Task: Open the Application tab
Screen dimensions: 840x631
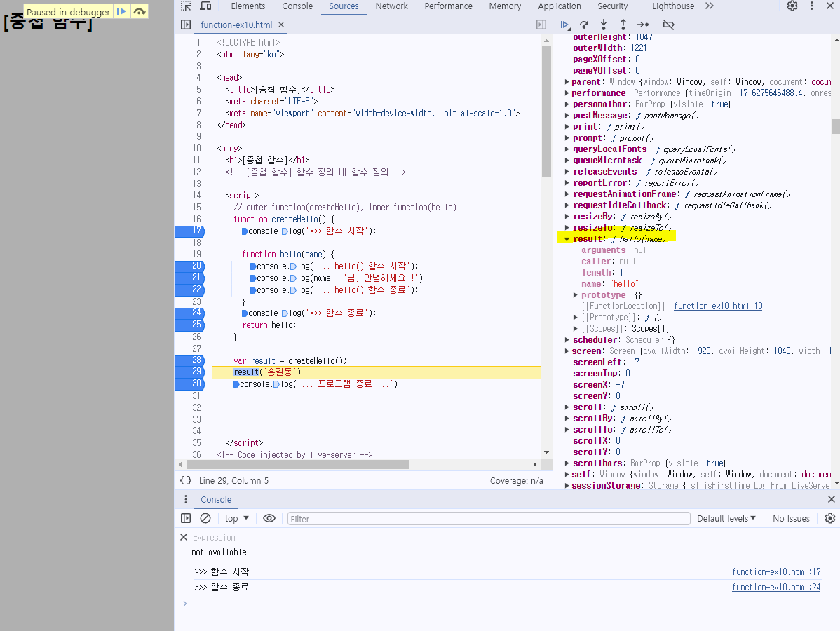Action: coord(560,6)
